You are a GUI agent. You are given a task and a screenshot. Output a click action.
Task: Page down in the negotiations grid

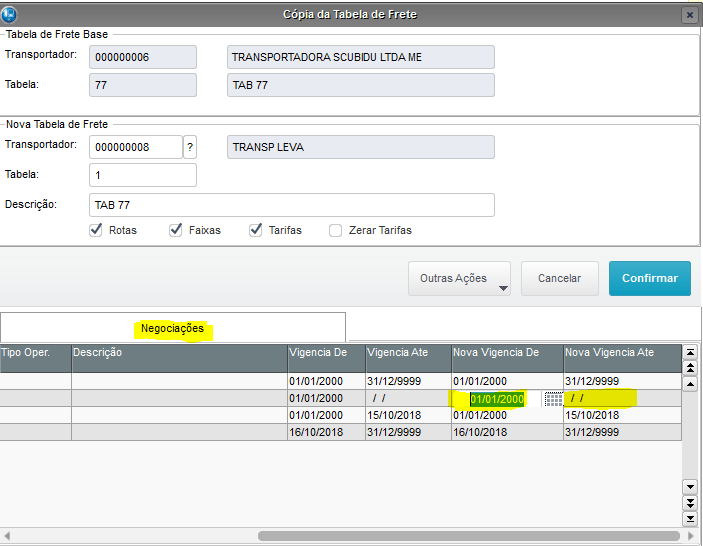coord(690,503)
